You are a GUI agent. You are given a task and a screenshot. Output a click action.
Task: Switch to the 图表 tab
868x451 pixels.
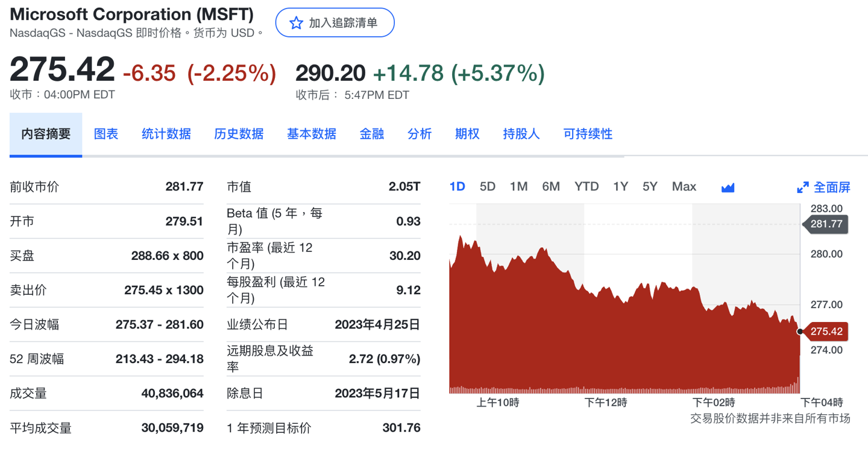pyautogui.click(x=106, y=134)
